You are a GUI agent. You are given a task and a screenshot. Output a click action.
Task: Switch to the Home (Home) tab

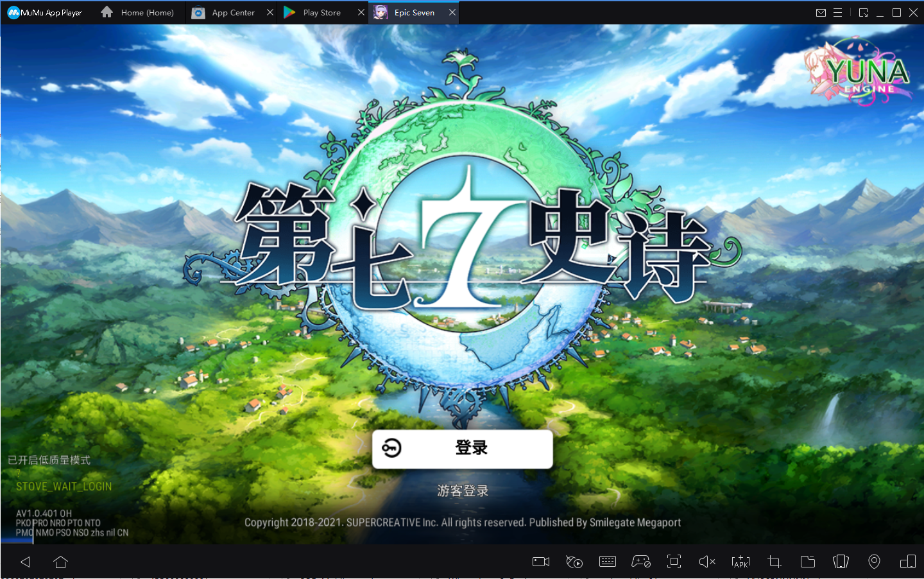[137, 12]
